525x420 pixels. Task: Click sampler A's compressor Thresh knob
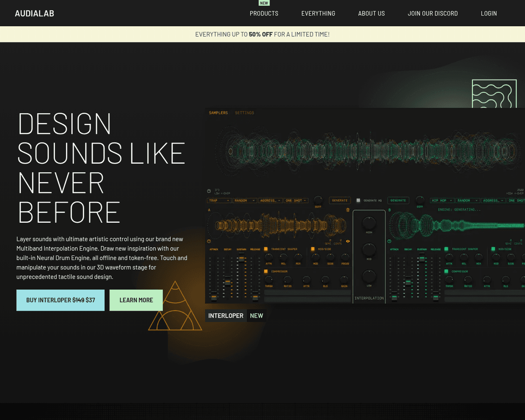click(x=269, y=279)
